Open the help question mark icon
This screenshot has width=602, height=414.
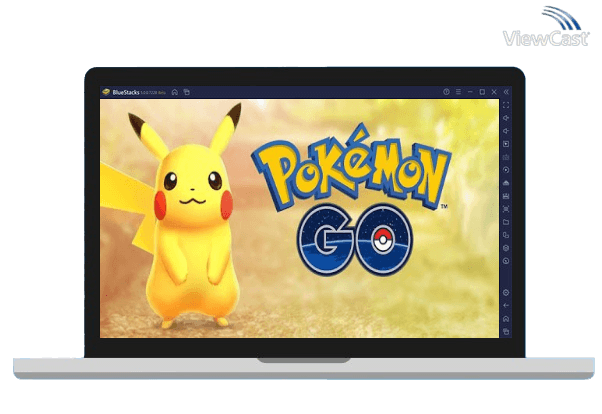pyautogui.click(x=446, y=92)
